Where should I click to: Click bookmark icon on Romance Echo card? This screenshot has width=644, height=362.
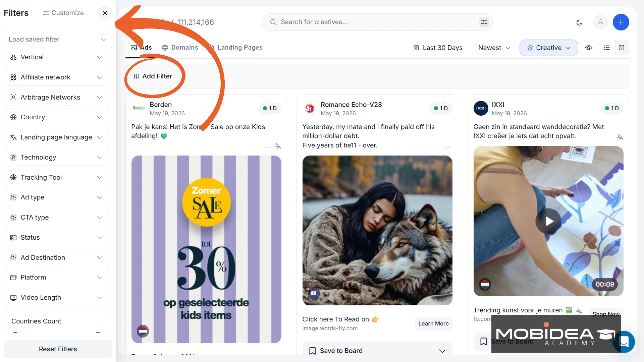tap(312, 351)
